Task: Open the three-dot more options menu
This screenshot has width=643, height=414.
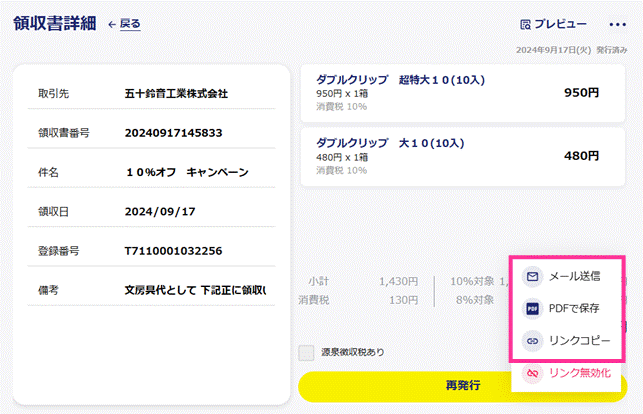Action: (x=618, y=25)
